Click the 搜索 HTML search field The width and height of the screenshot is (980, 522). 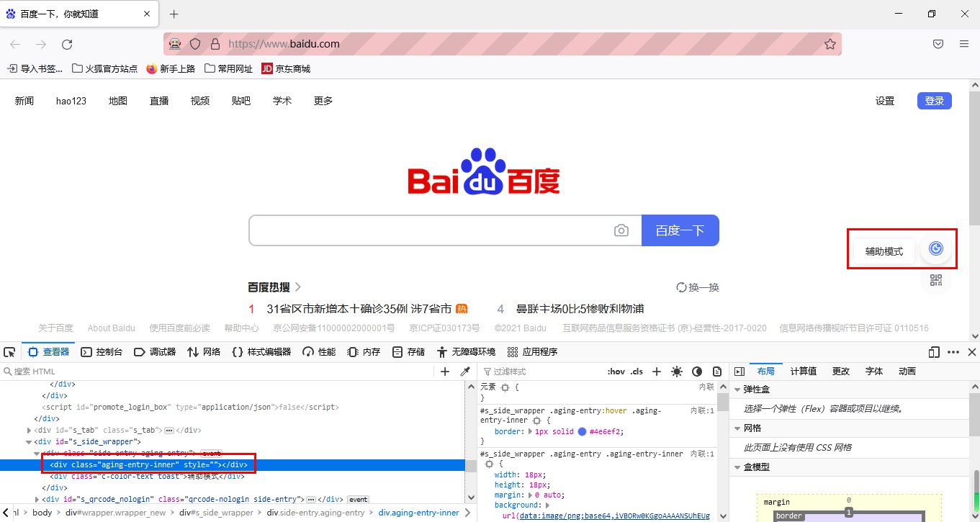point(218,372)
